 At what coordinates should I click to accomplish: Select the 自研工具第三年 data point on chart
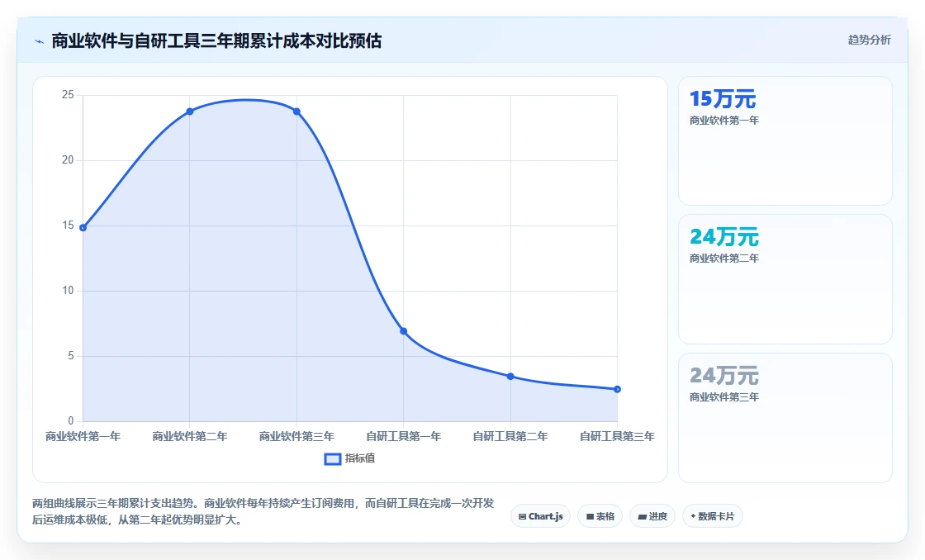[617, 390]
